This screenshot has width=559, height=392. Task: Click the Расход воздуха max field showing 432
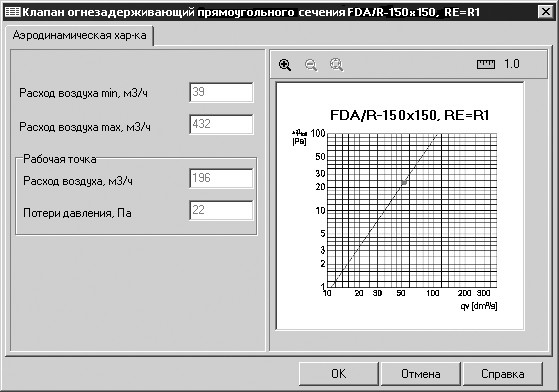pos(221,124)
